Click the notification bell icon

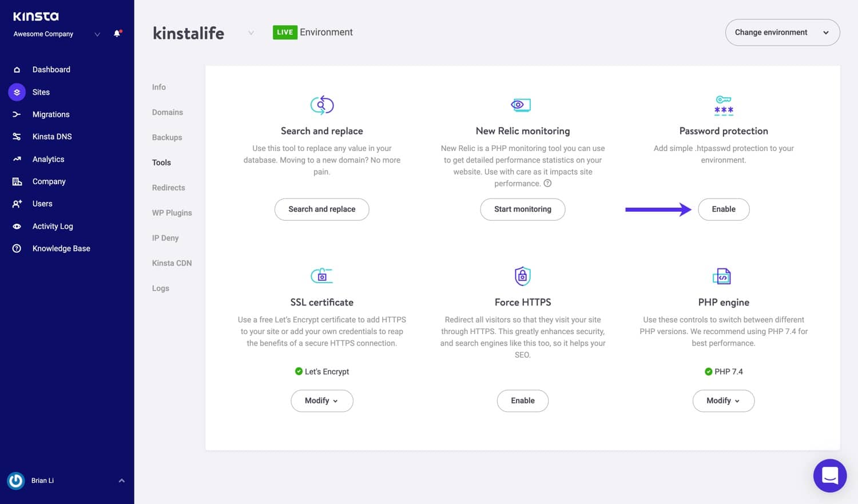coord(116,33)
